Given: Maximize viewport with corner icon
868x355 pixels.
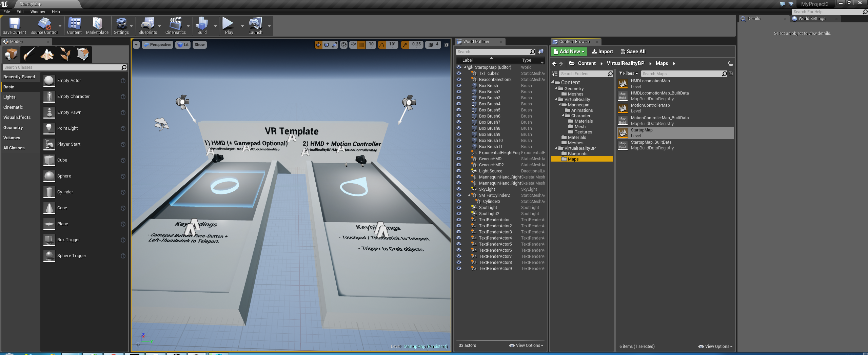Looking at the screenshot, I should point(447,45).
